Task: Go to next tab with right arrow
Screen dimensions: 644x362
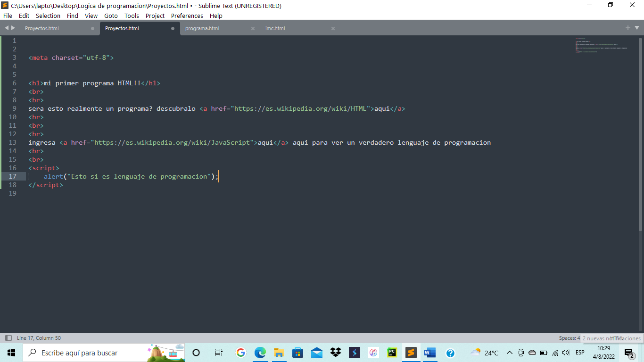Action: [13, 28]
